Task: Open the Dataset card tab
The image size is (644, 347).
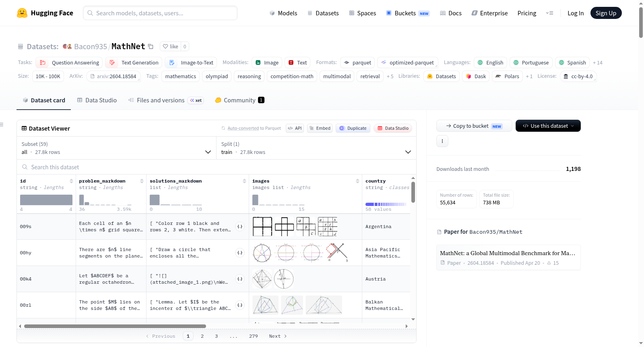Action: (44, 100)
